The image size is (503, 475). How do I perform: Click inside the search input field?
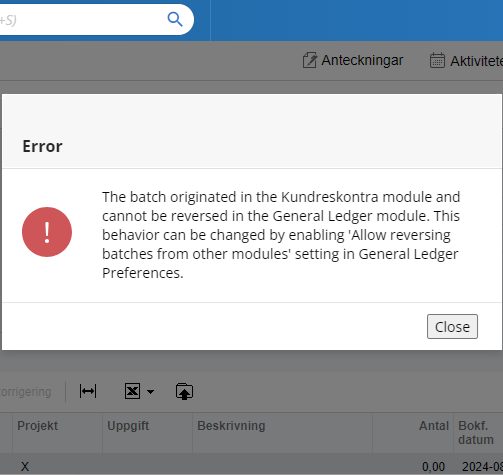[80, 20]
